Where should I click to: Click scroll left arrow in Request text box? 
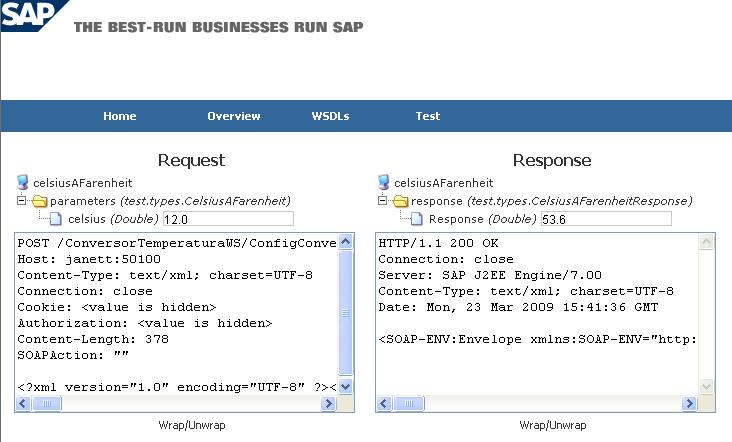(x=23, y=403)
